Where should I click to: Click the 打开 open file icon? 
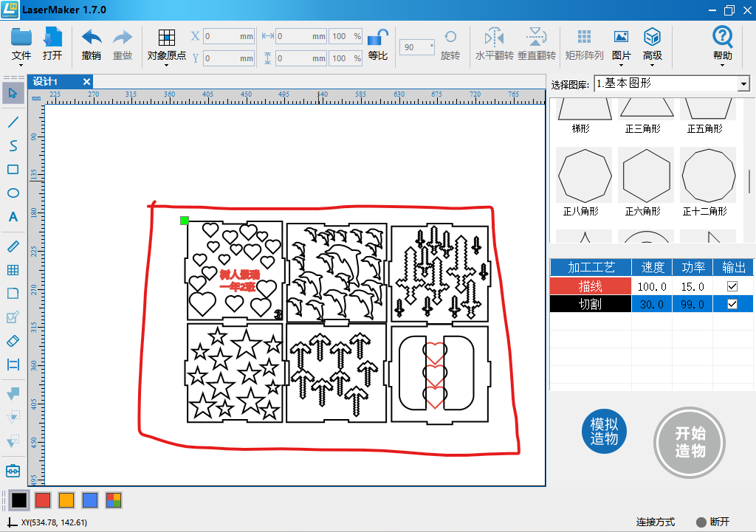52,38
